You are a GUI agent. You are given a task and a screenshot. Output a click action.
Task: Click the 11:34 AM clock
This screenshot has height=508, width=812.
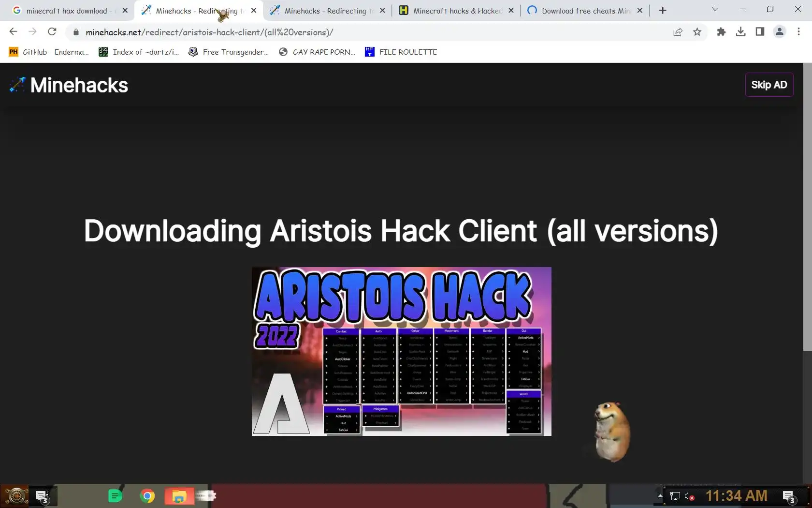point(736,496)
